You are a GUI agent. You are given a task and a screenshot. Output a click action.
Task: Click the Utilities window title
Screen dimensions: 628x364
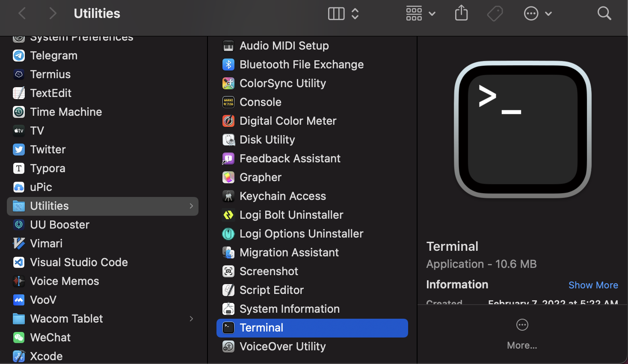pyautogui.click(x=97, y=13)
